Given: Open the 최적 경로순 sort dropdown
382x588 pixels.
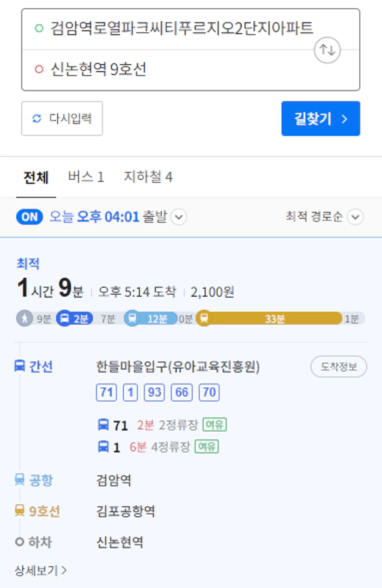Looking at the screenshot, I should 325,217.
